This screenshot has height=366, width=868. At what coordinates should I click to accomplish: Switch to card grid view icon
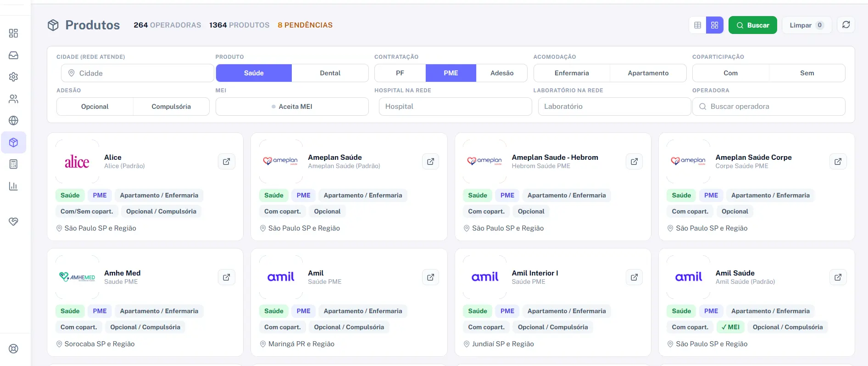[x=715, y=25]
